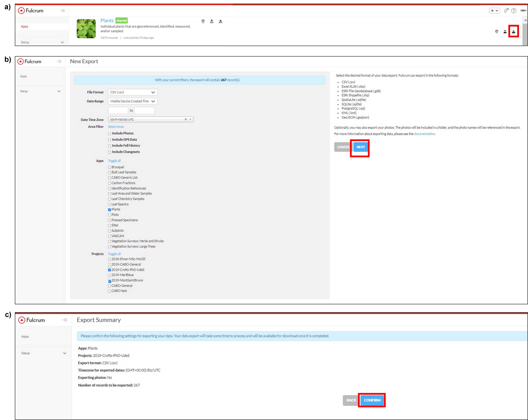This screenshot has width=528, height=420.
Task: Check the Bulk Leaf Samples checkbox
Action: (x=110, y=173)
